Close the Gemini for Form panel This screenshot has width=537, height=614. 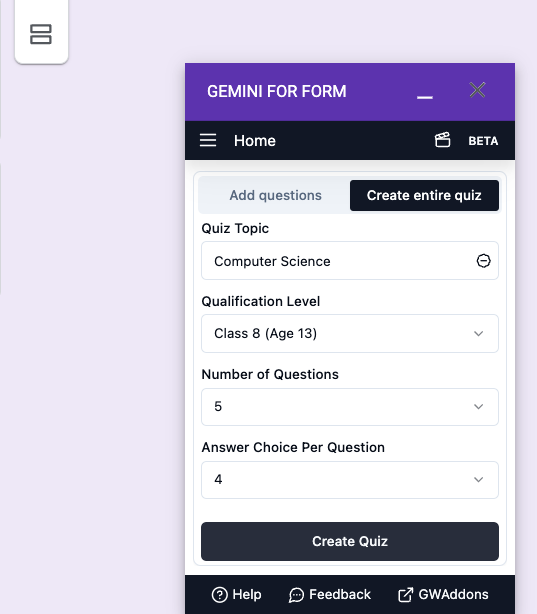[477, 90]
